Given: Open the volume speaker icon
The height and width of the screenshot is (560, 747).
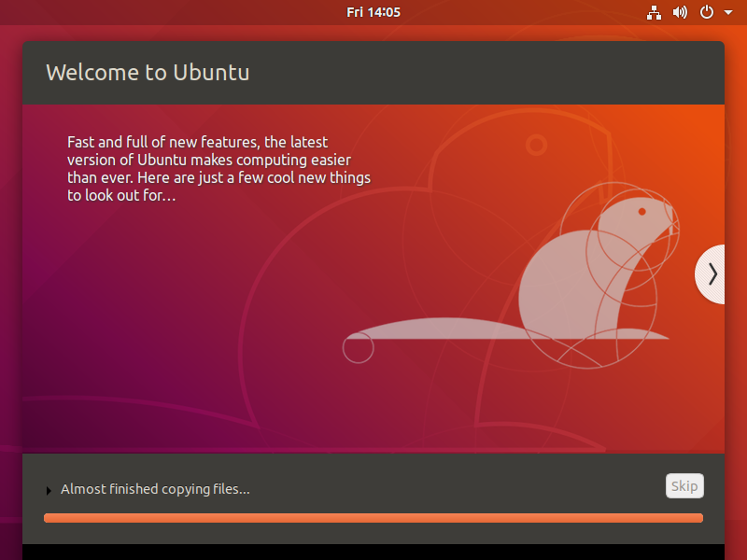Looking at the screenshot, I should coord(680,12).
